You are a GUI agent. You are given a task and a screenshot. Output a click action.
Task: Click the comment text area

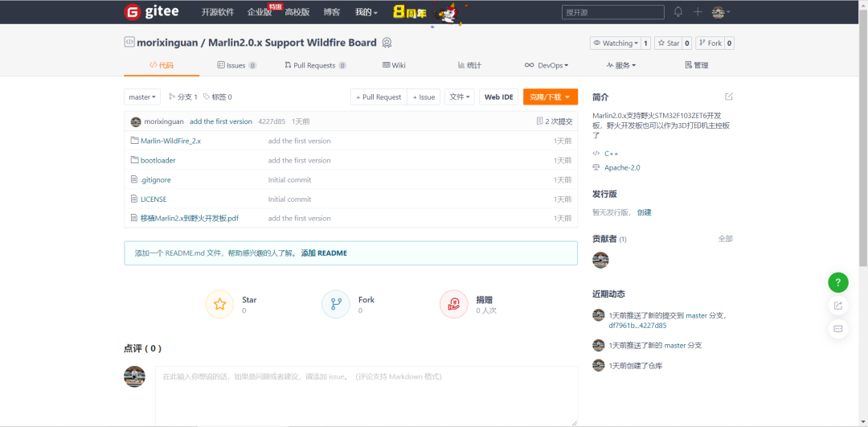click(x=366, y=396)
